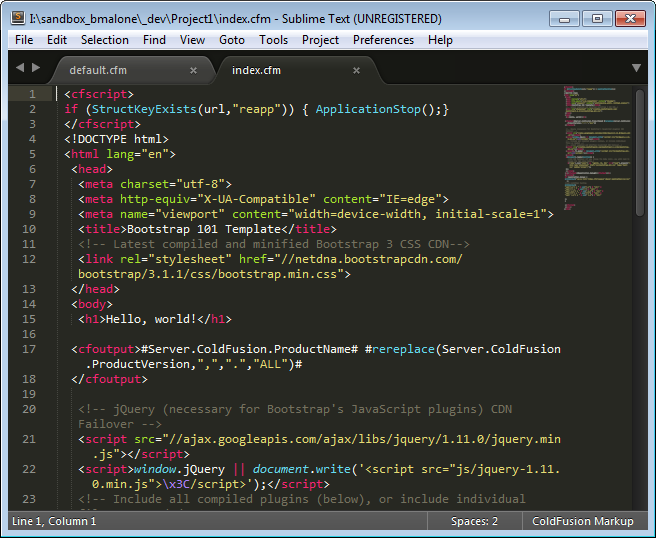Open the View menu
The height and width of the screenshot is (538, 656).
(x=192, y=40)
